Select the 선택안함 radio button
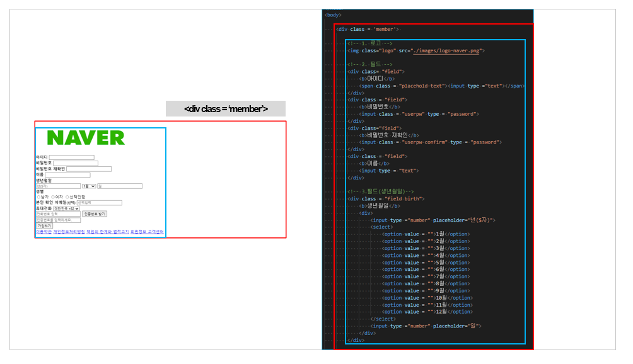633x364 pixels. tap(67, 197)
